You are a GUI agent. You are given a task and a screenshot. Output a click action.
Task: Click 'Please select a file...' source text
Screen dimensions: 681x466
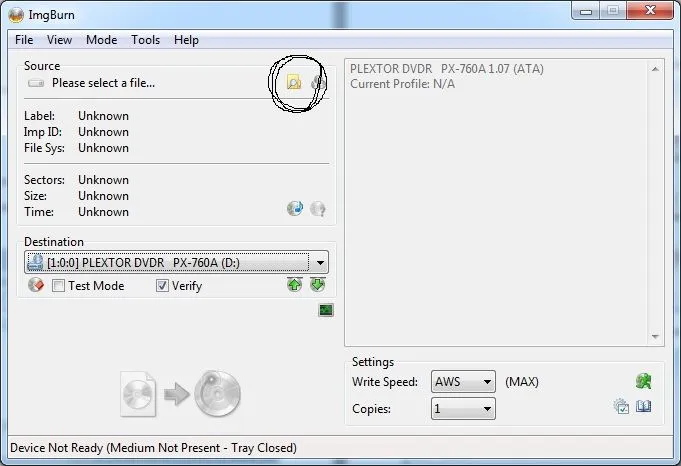click(103, 83)
